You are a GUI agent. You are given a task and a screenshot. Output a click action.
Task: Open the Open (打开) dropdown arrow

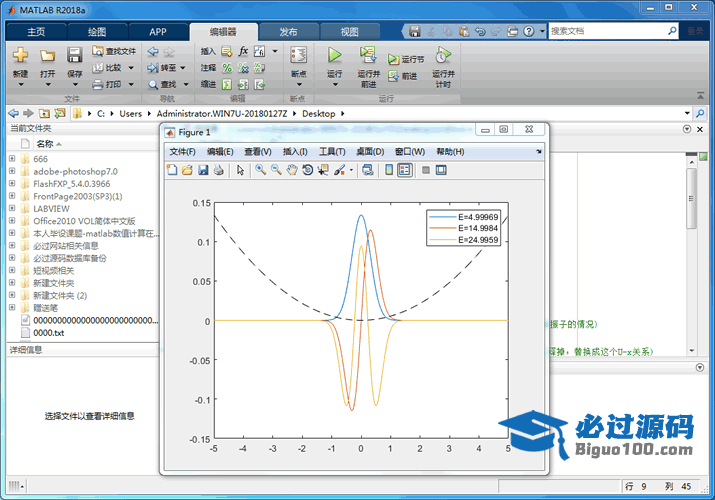point(47,85)
